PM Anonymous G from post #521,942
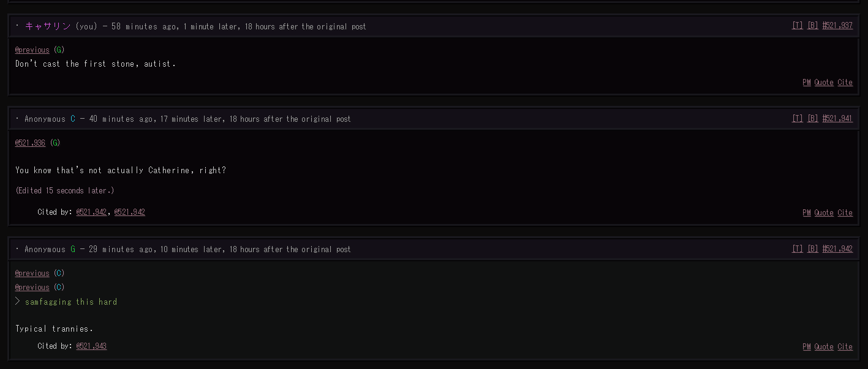868x369 pixels. click(x=806, y=347)
